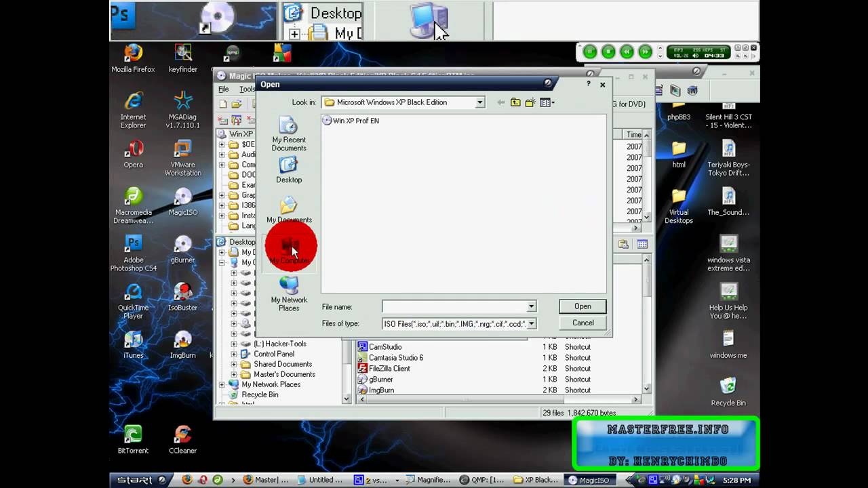The width and height of the screenshot is (868, 488).
Task: Open Mozilla Firefox desktop shortcut
Action: (x=133, y=58)
